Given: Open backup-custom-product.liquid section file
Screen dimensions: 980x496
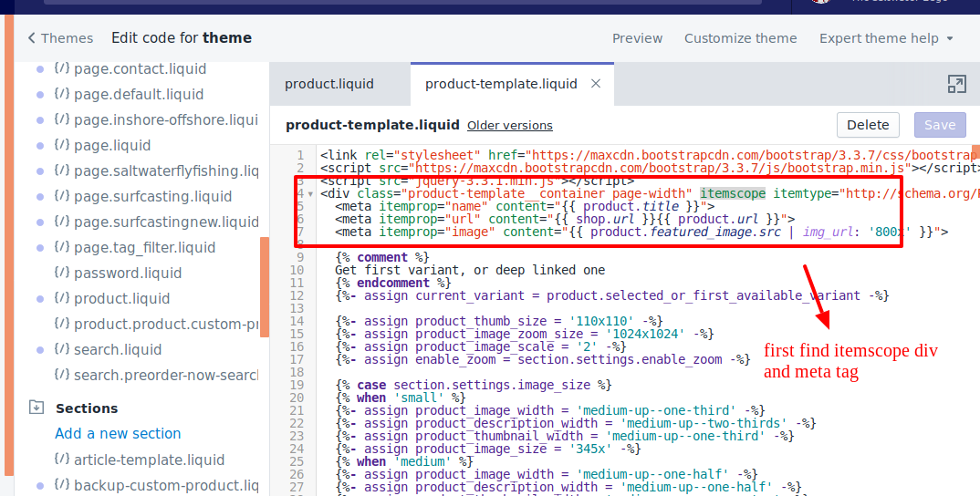Looking at the screenshot, I should pyautogui.click(x=166, y=485).
